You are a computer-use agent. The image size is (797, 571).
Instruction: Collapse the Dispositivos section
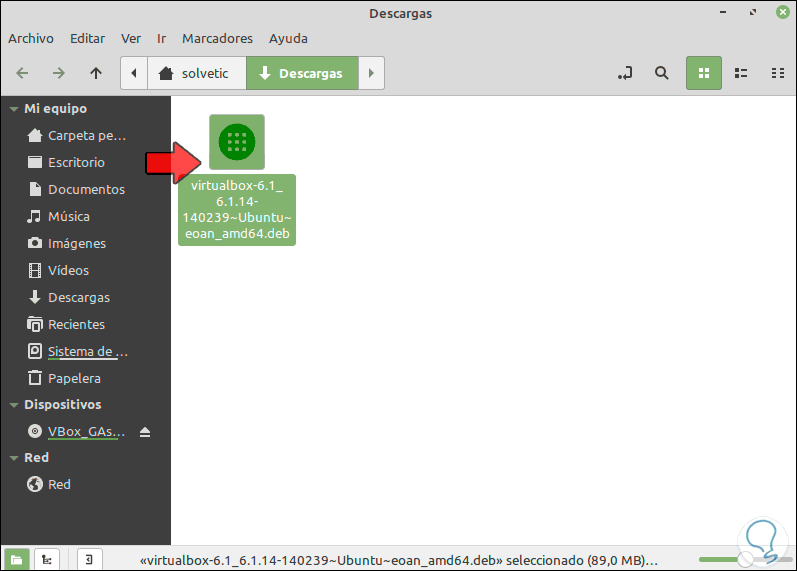click(x=14, y=405)
